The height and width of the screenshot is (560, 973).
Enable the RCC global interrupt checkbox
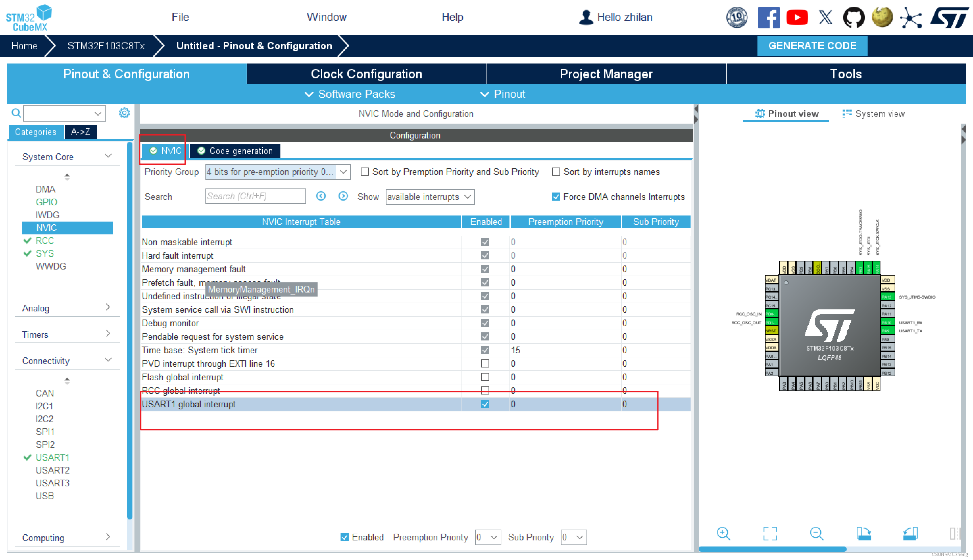point(485,390)
